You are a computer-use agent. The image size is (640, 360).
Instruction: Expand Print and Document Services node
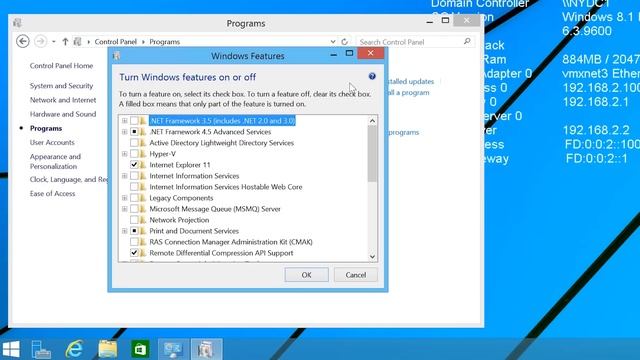click(124, 231)
